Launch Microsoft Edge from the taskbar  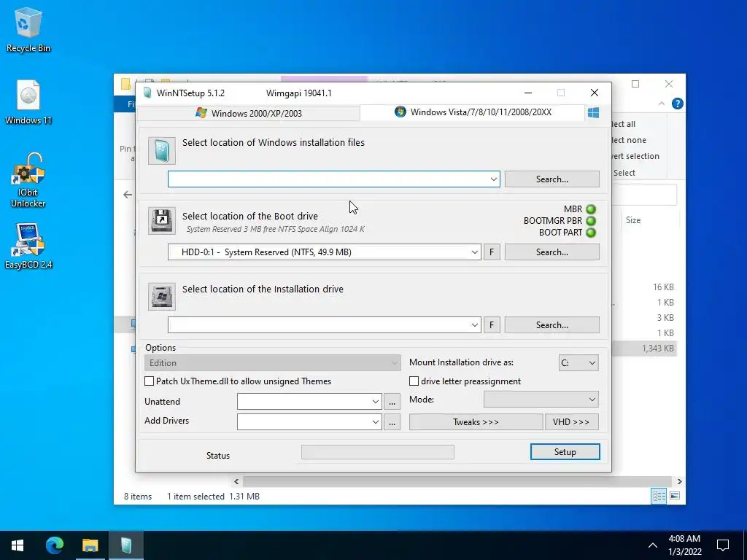coord(54,545)
